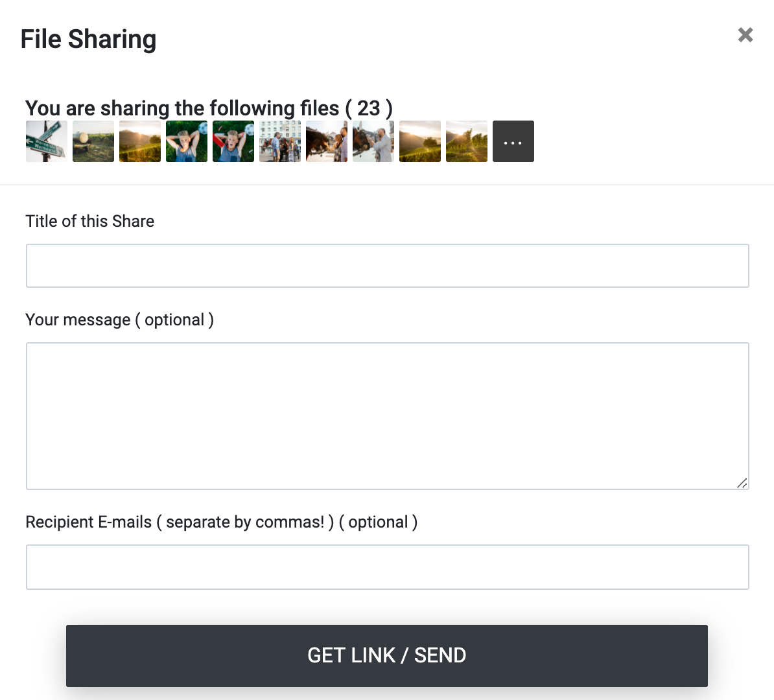Select the wine barrel in field thumbnail
The image size is (774, 700).
tap(93, 141)
